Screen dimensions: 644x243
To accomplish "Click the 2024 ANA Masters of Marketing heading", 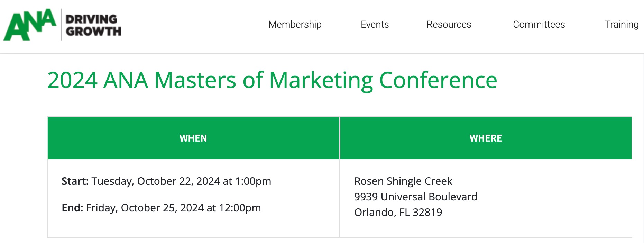I will pyautogui.click(x=272, y=81).
